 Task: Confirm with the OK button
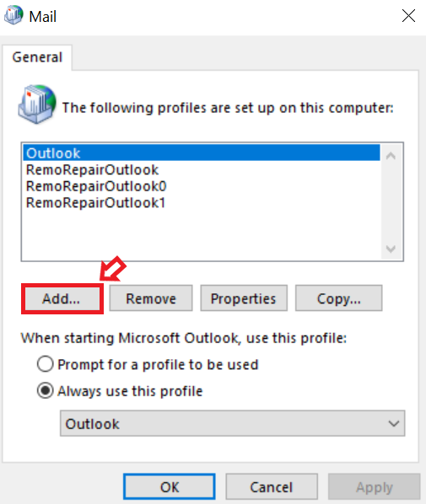(x=170, y=486)
